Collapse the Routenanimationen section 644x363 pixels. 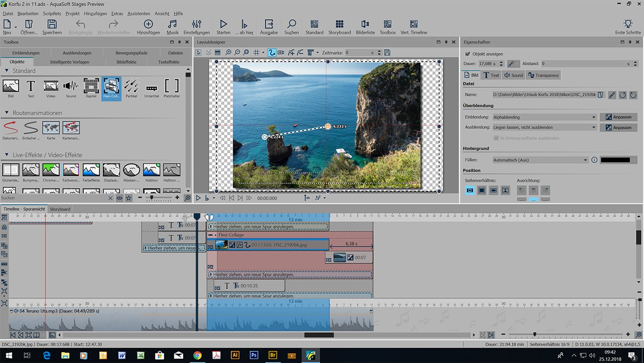click(x=7, y=113)
